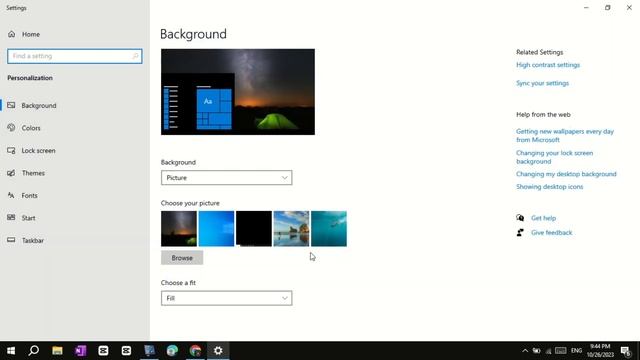Open the notification center icon
The height and width of the screenshot is (360, 640).
(626, 351)
